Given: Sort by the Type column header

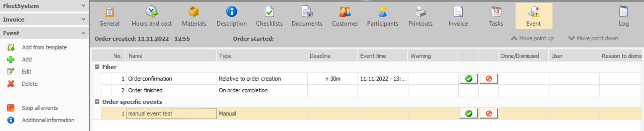Looking at the screenshot, I should (x=262, y=56).
